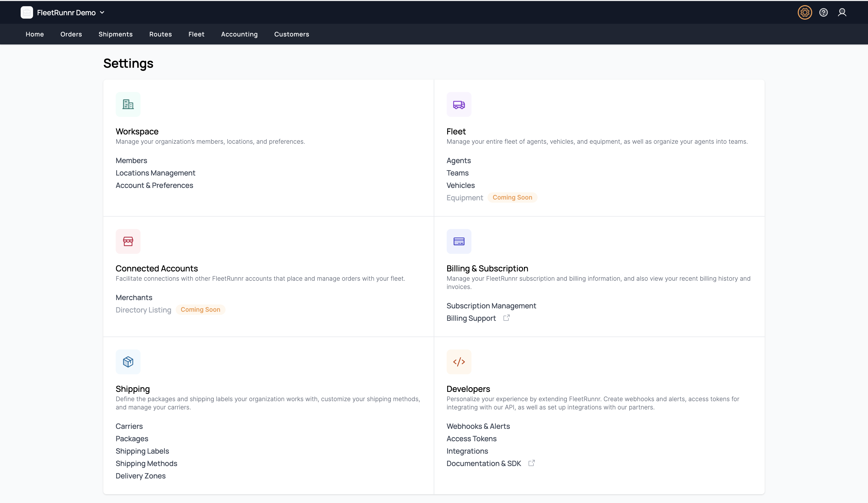This screenshot has width=868, height=503.
Task: Click the FleetRunnr logo in the top bar
Action: tap(27, 12)
